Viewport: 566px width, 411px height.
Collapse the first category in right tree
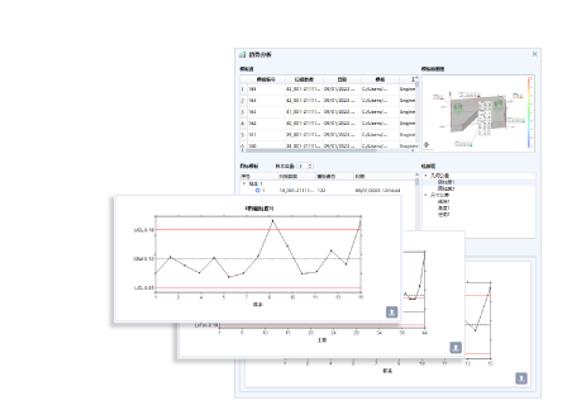coord(426,175)
